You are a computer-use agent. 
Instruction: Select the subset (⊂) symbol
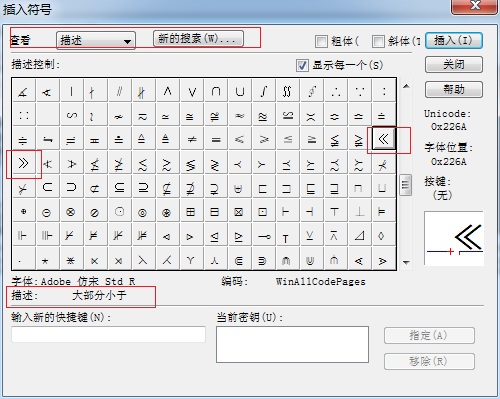[x=47, y=187]
